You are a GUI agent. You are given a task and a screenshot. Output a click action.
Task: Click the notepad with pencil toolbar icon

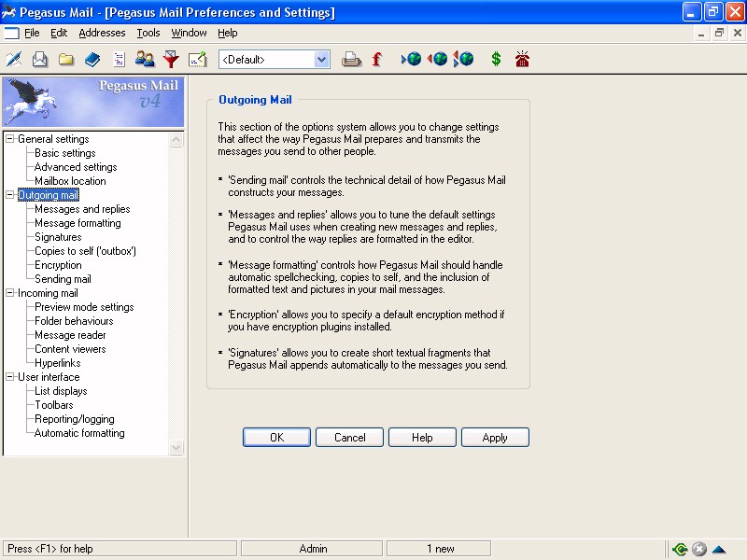point(197,60)
